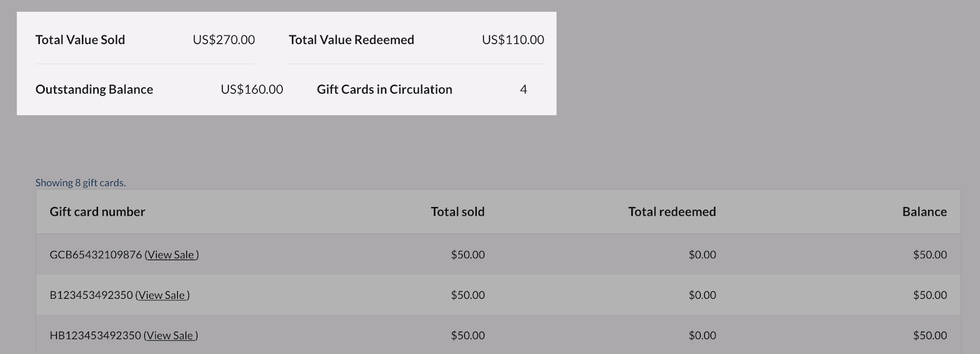This screenshot has height=354, width=980.
Task: Click the US$270.00 total sold value
Action: click(x=223, y=40)
